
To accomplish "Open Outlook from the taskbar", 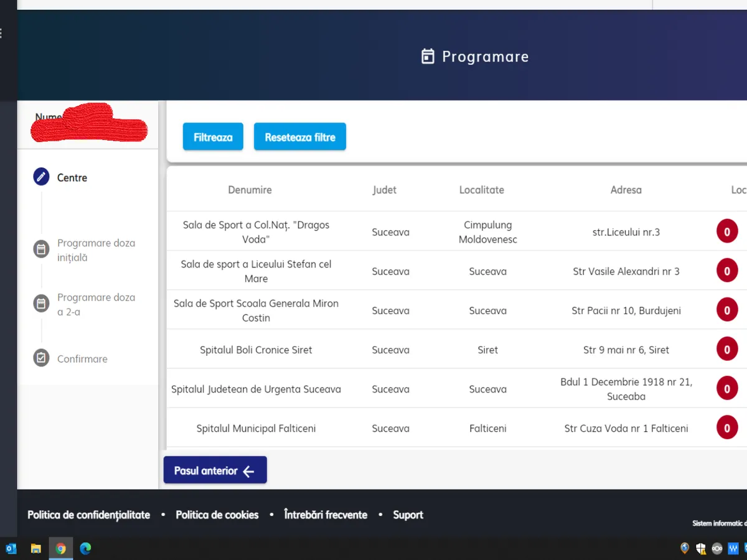I will 11,548.
